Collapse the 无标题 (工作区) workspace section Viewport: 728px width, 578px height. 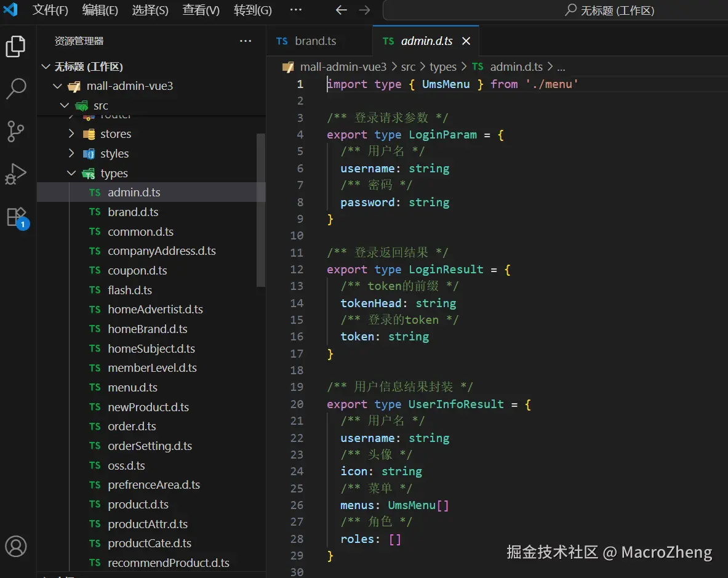coord(46,66)
